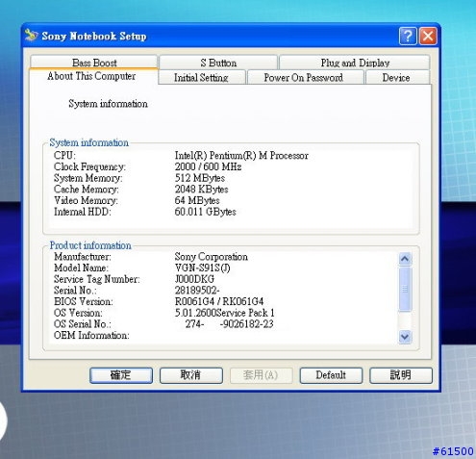Click the OS Version: label
The image size is (476, 459).
click(78, 313)
